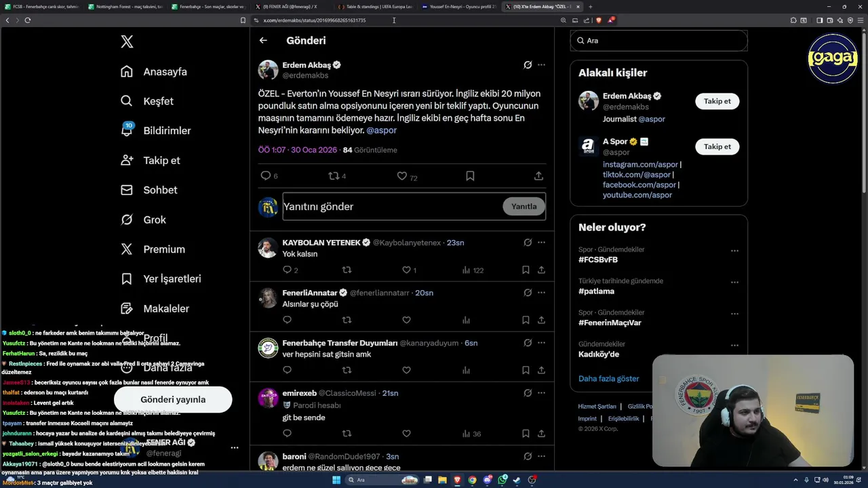Click Daha fazla göster link
This screenshot has height=488, width=868.
tap(609, 379)
